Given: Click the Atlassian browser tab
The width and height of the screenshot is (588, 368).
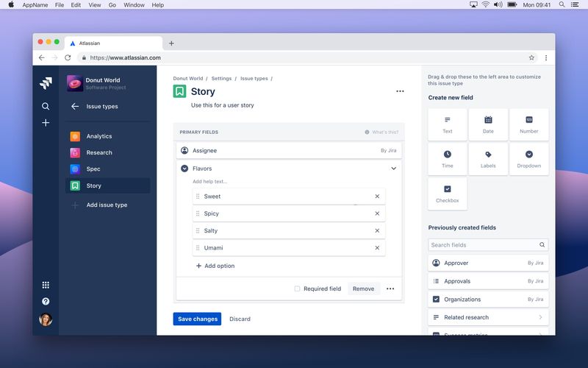Looking at the screenshot, I should point(114,43).
